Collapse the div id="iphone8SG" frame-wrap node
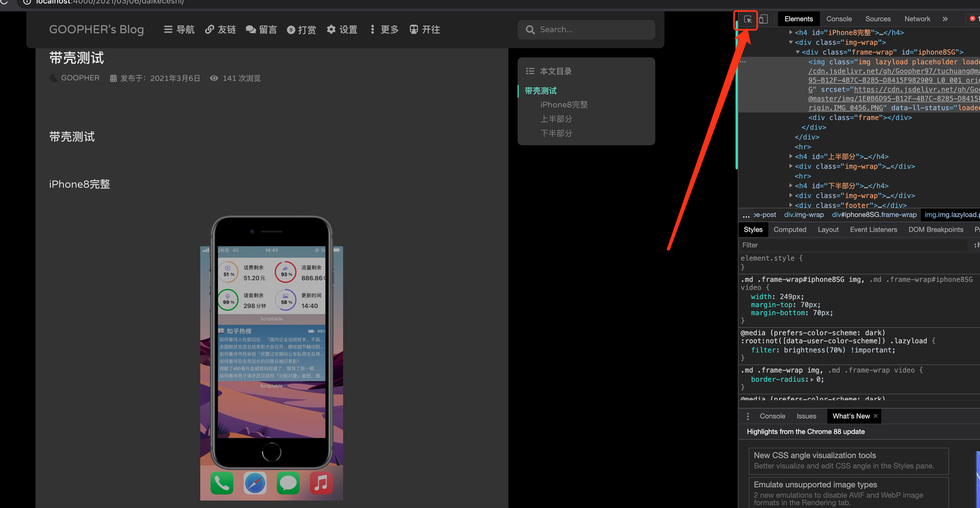 click(x=798, y=52)
